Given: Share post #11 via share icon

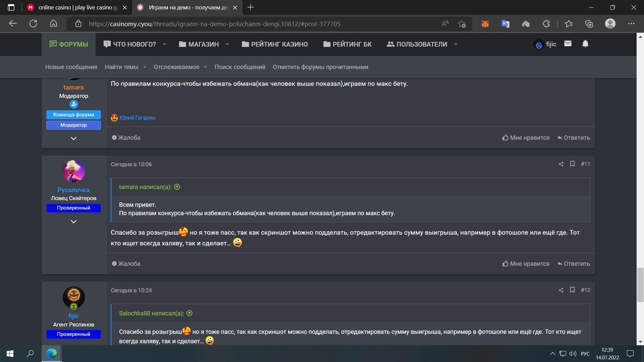Looking at the screenshot, I should 561,164.
